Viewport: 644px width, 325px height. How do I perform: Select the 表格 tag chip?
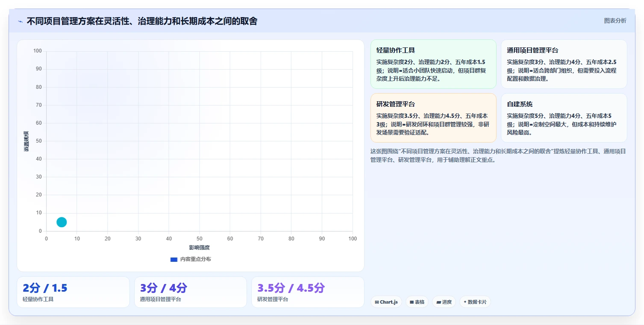417,302
